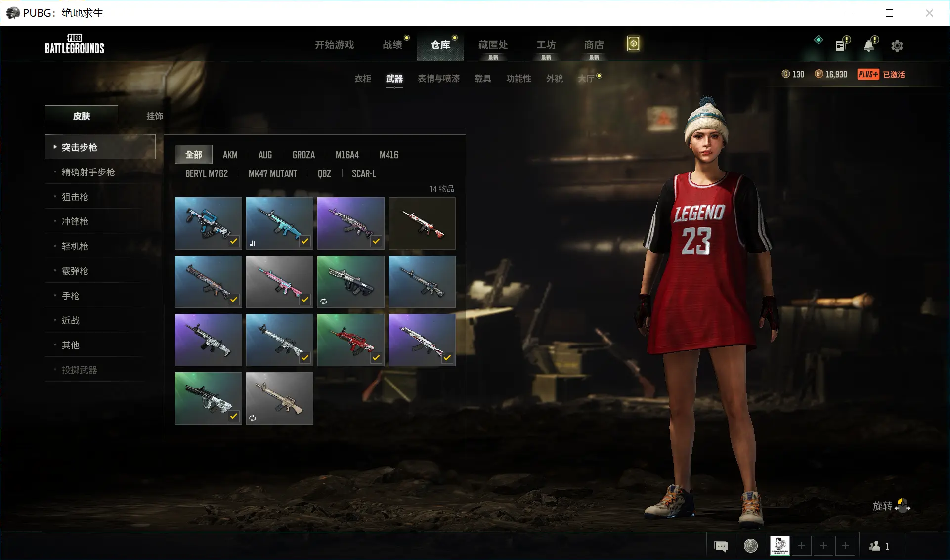
Task: Add teammate in third empty plus slot
Action: click(x=845, y=546)
